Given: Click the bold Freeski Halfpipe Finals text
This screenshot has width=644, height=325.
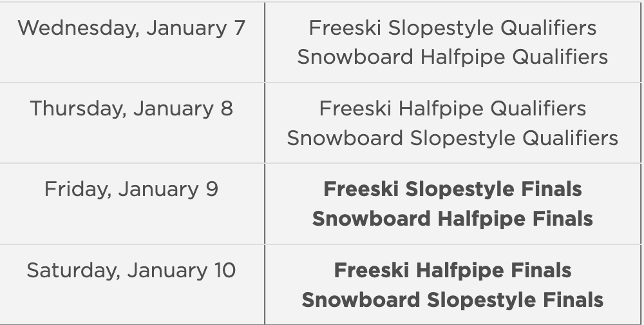Looking at the screenshot, I should pos(452,271).
